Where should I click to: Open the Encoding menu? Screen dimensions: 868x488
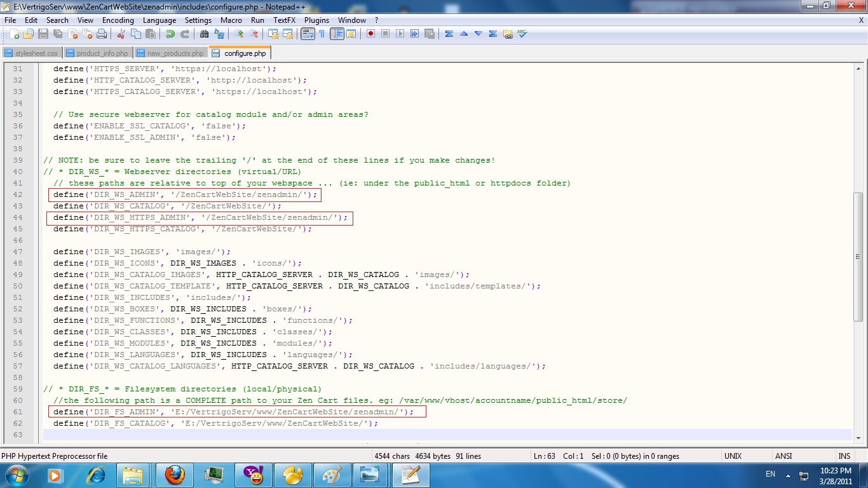(118, 20)
